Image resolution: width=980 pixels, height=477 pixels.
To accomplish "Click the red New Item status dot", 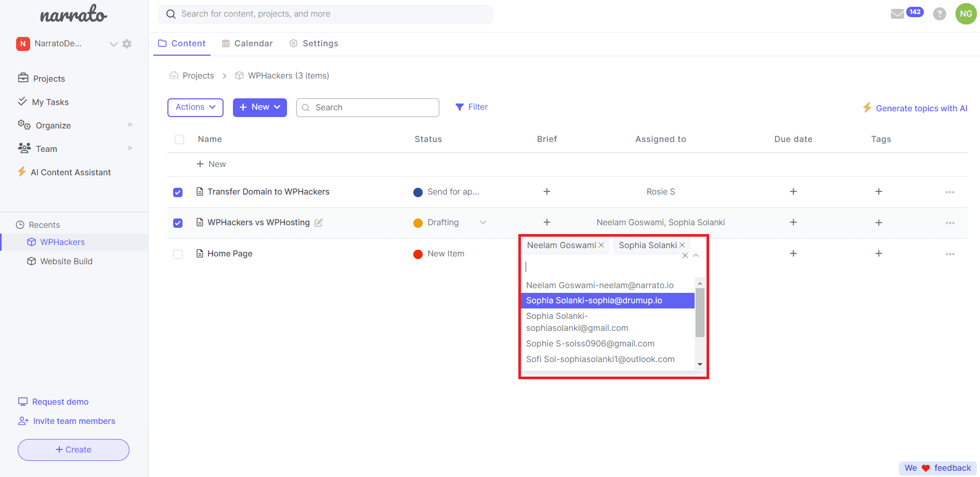I will 418,254.
